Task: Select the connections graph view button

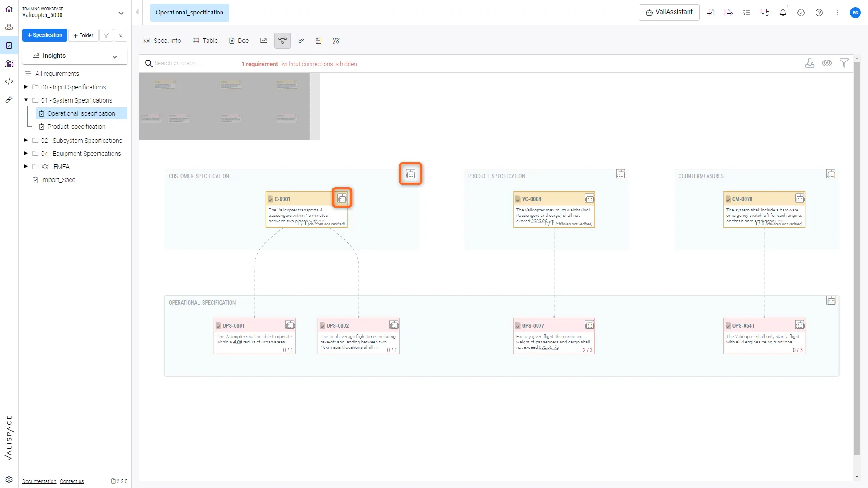Action: pyautogui.click(x=283, y=41)
